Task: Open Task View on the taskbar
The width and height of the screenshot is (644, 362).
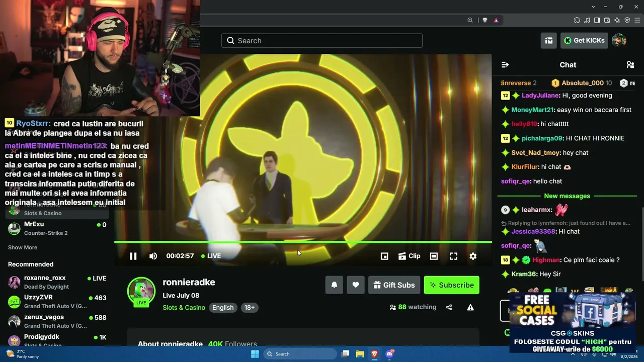Action: click(345, 354)
